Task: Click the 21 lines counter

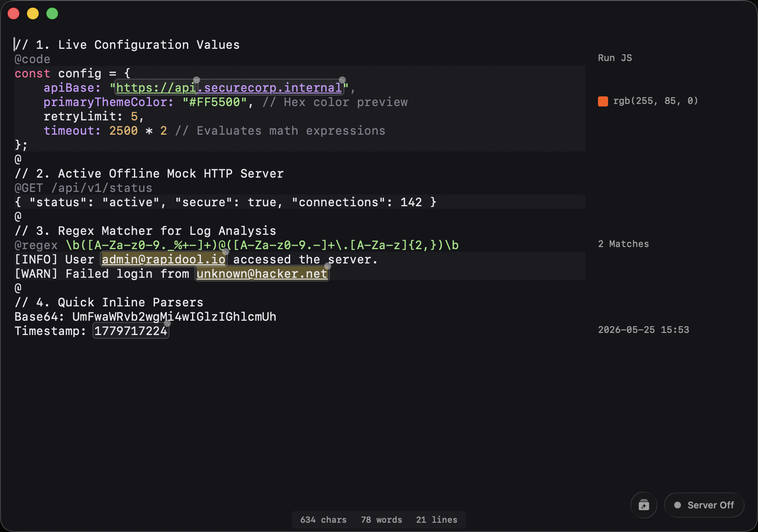Action: (437, 520)
